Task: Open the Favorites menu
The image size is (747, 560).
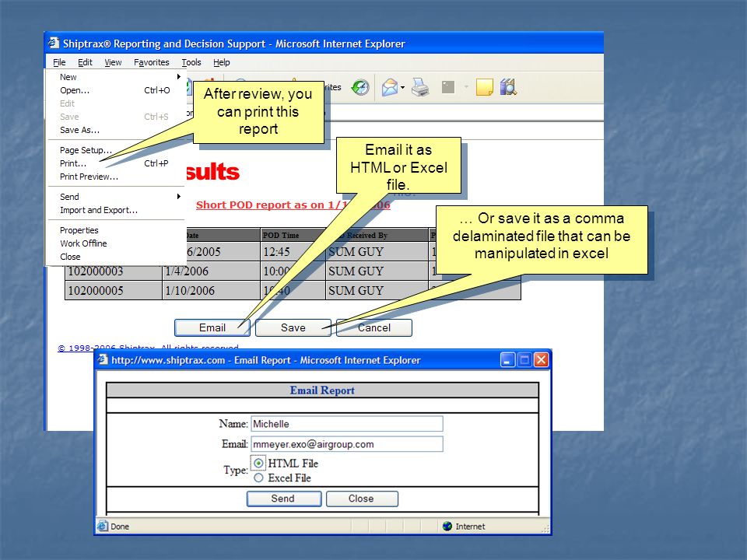Action: pos(152,62)
